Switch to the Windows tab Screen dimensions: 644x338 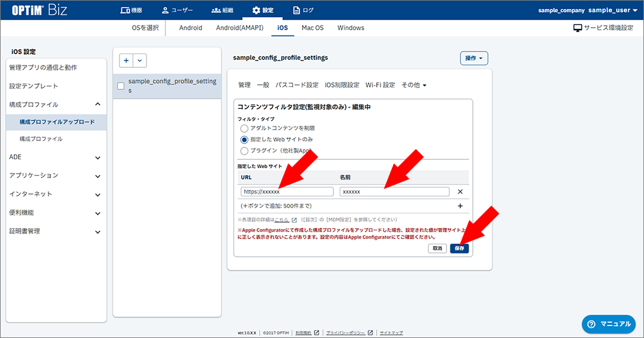[351, 28]
